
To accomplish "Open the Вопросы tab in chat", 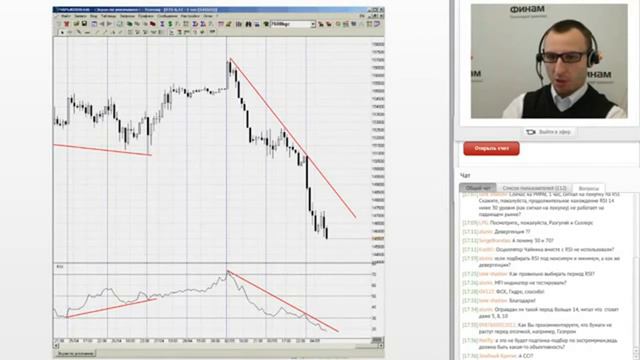I will pyautogui.click(x=589, y=188).
